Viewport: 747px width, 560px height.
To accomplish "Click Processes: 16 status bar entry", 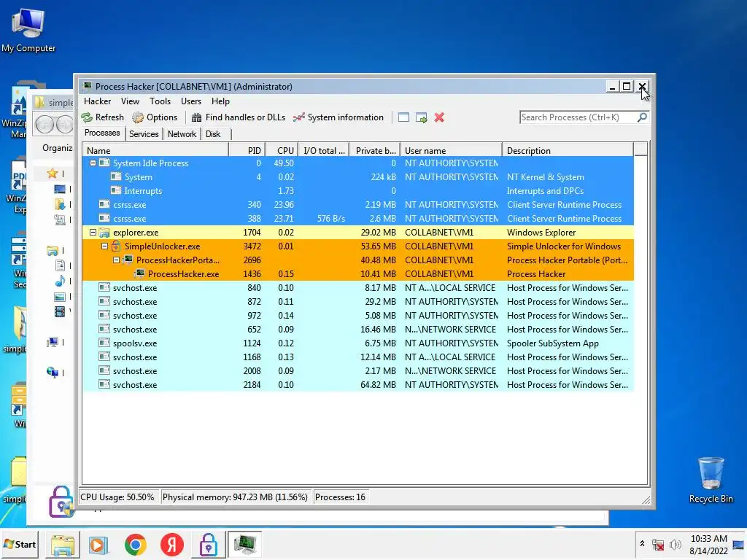I will pyautogui.click(x=340, y=497).
